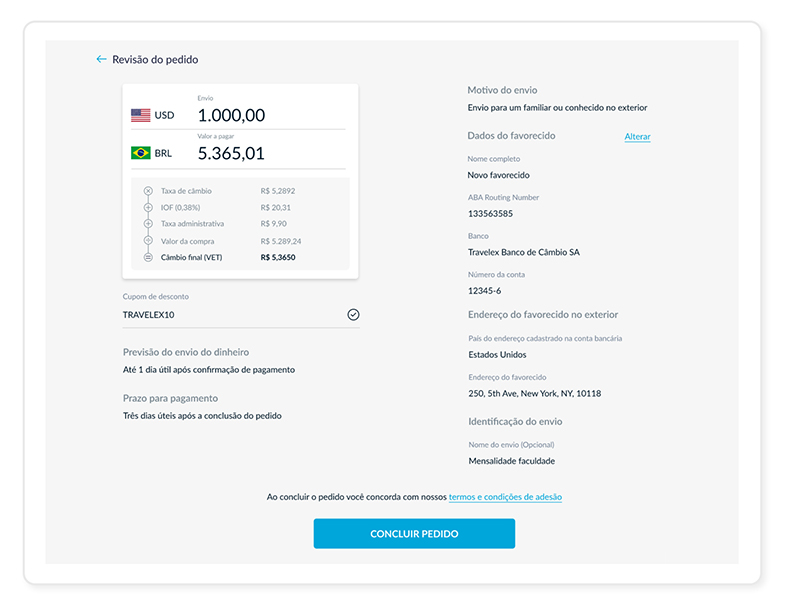Click the equals icon beside Câmbio final (VET)

click(x=148, y=257)
